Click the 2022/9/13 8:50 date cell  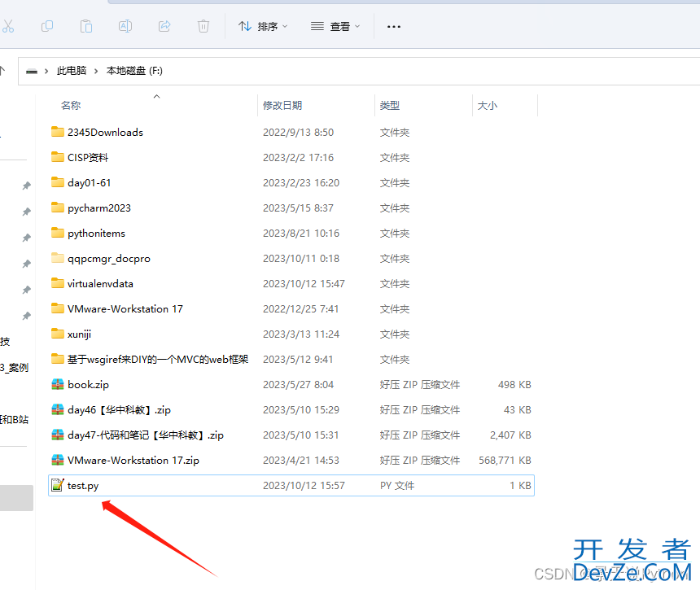298,132
